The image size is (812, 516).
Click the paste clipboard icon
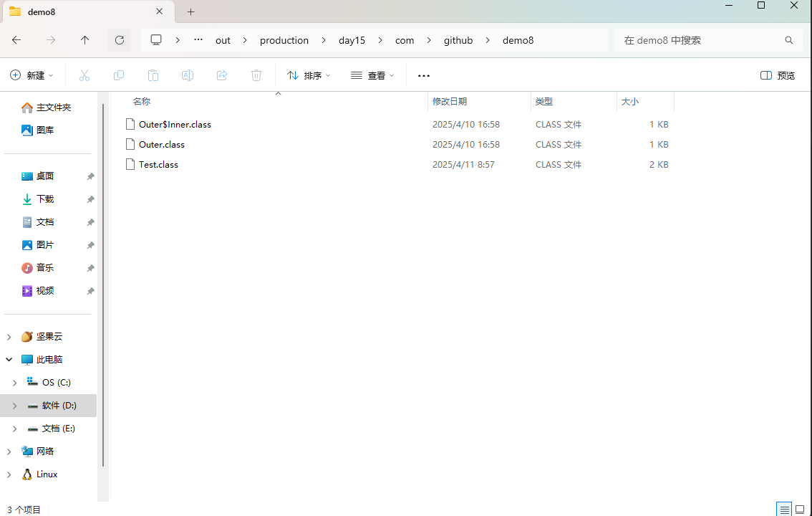[153, 75]
